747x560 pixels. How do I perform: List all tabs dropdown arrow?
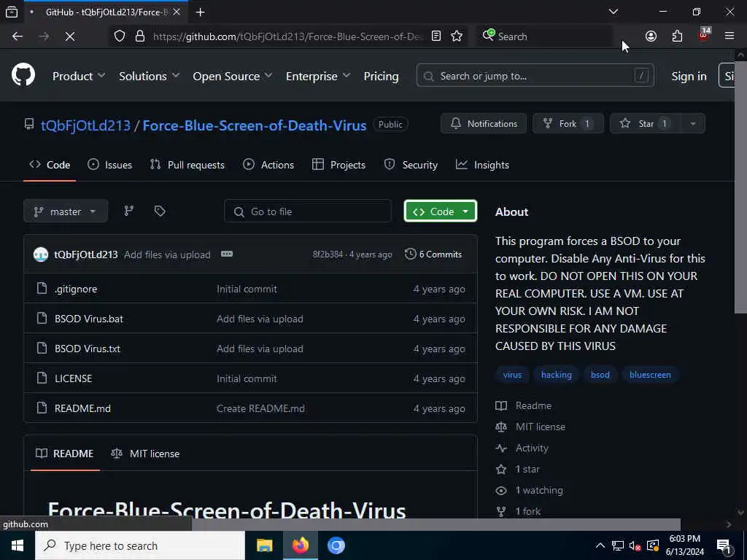click(613, 12)
